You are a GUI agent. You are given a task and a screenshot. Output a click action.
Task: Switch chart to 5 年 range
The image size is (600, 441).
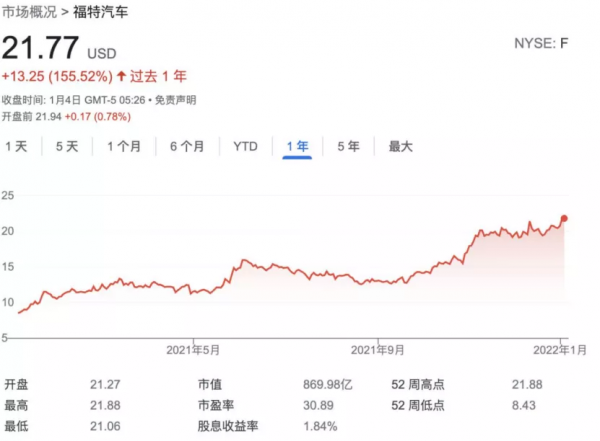[x=348, y=147]
